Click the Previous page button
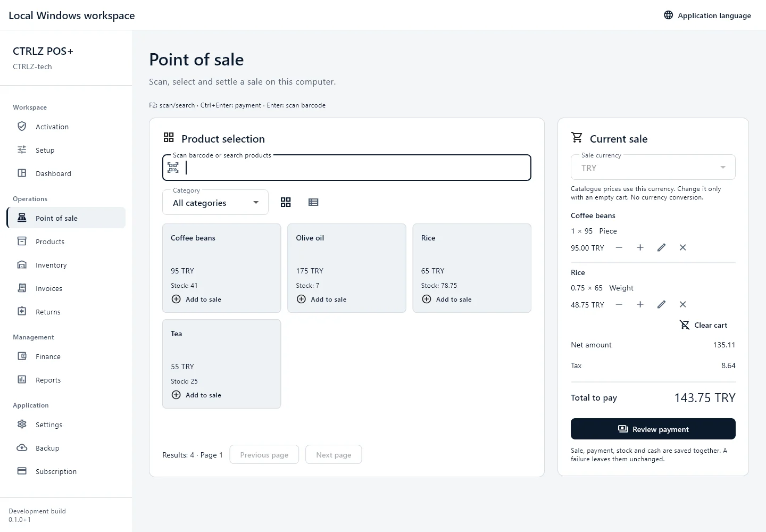The height and width of the screenshot is (532, 766). pyautogui.click(x=264, y=454)
